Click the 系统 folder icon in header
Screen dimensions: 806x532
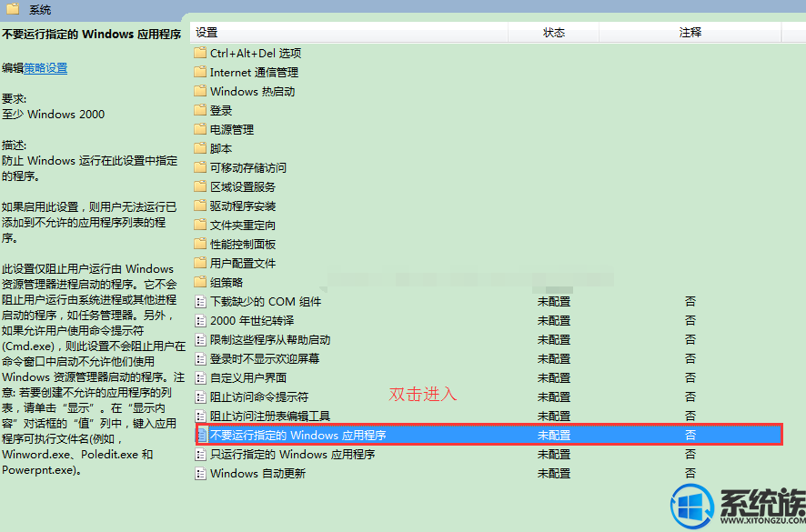[x=13, y=8]
